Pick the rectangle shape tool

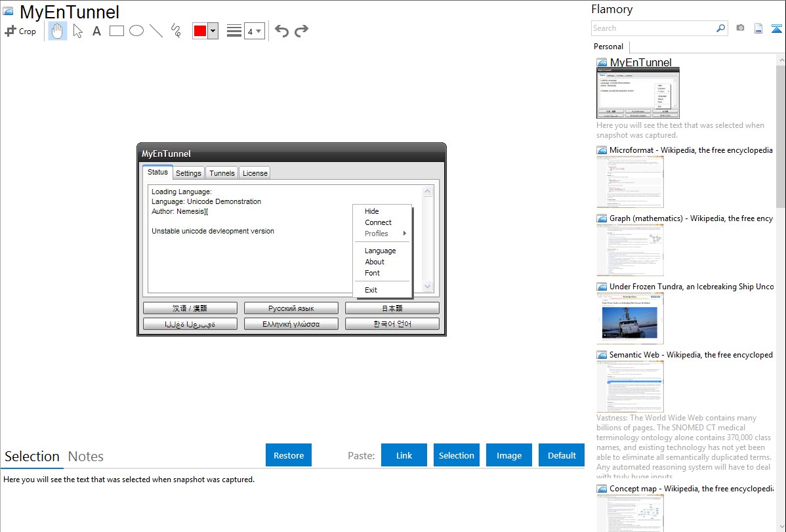click(x=116, y=31)
